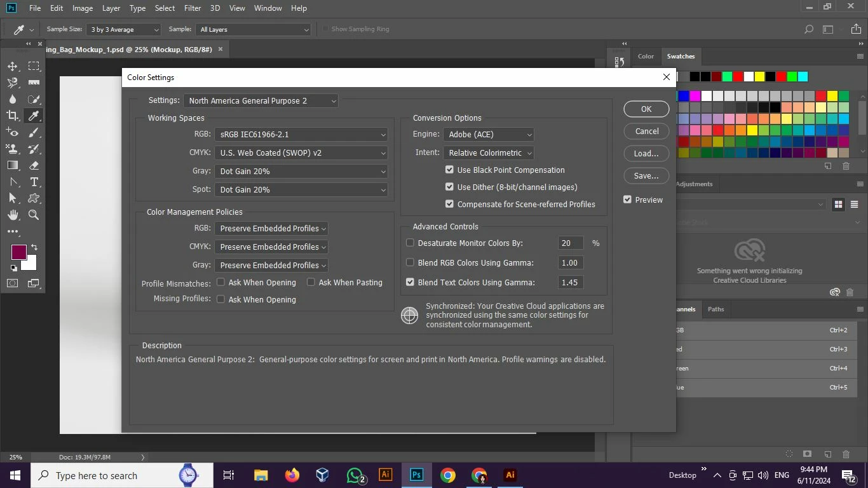Select the Ruler tool

pyautogui.click(x=34, y=83)
